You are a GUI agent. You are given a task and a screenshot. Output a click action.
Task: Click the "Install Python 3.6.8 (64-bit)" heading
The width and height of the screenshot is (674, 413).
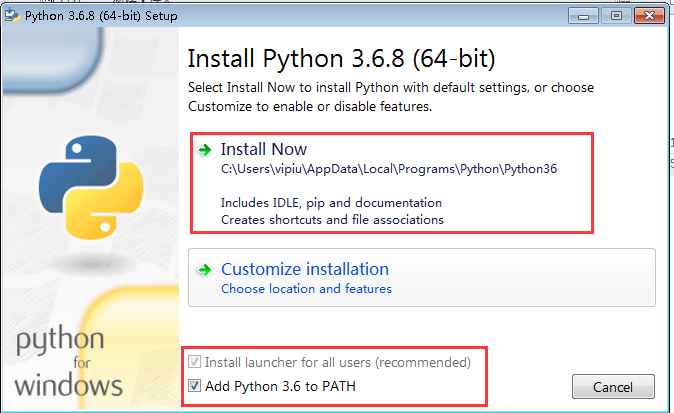(x=341, y=57)
